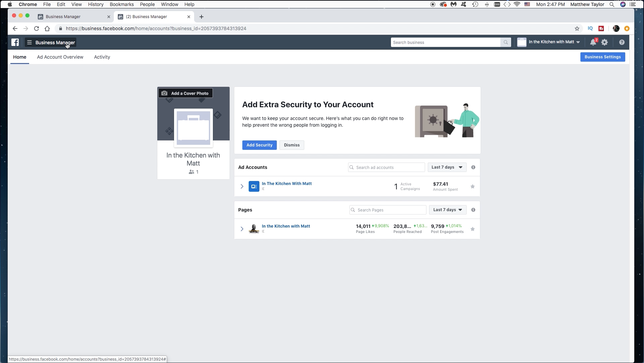
Task: Click the URL address bar
Action: (x=315, y=28)
